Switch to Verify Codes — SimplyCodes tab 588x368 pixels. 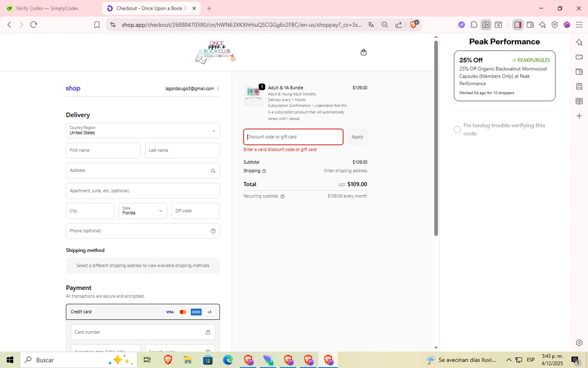click(47, 8)
